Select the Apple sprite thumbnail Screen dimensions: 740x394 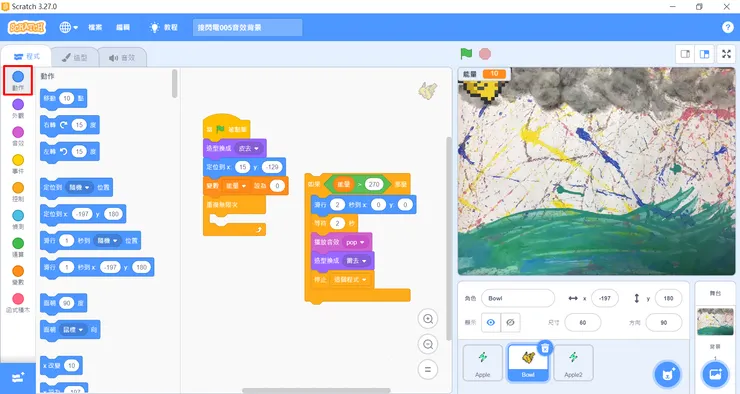click(x=482, y=362)
